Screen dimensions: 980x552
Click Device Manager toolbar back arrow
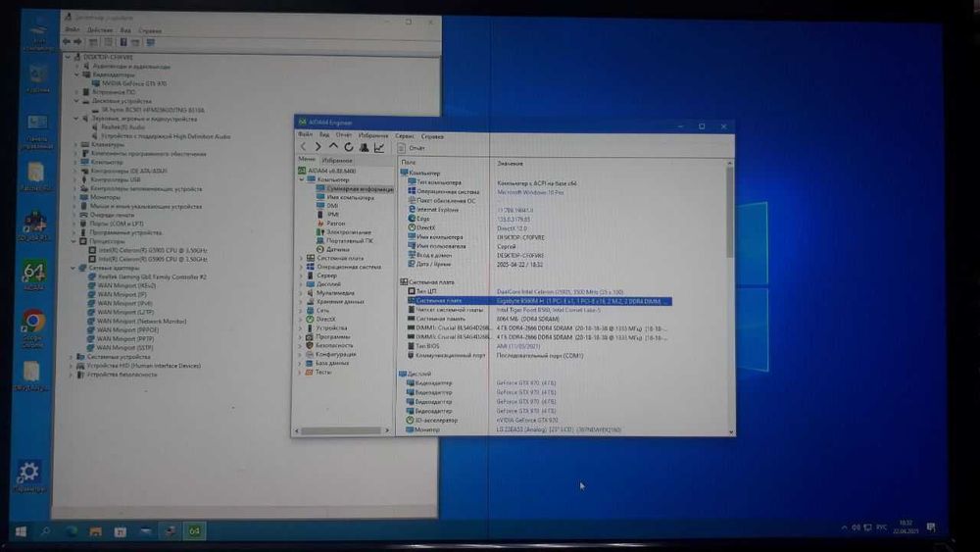[67, 42]
